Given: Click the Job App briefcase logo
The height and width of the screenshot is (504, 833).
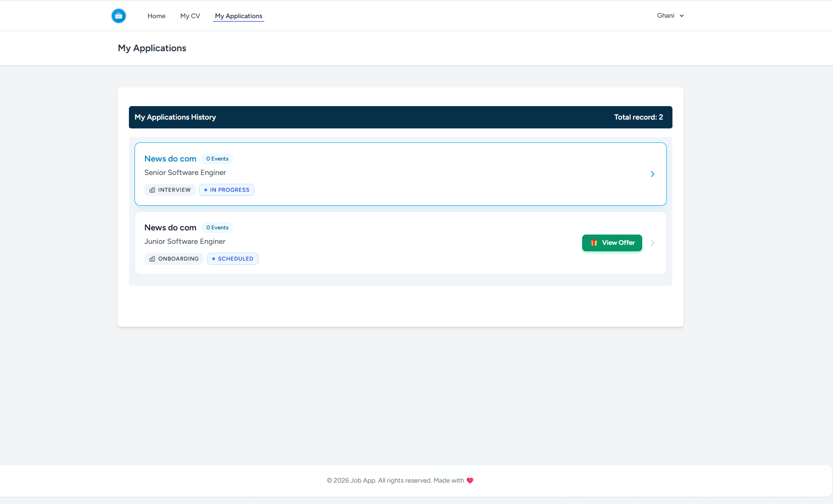Looking at the screenshot, I should tap(119, 16).
